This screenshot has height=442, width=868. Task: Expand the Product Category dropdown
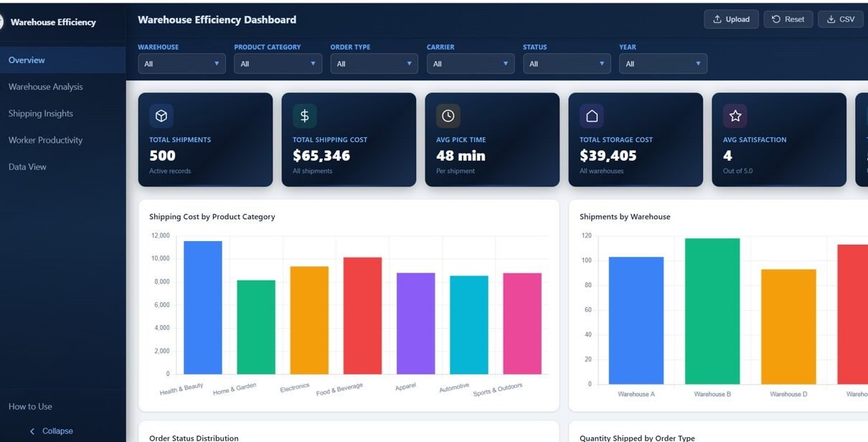pyautogui.click(x=278, y=64)
